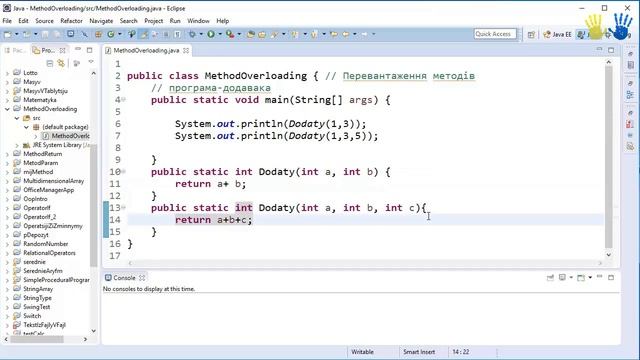Toggle Link with Editor in Project Explorer
This screenshot has height=360, width=640.
[x=61, y=63]
